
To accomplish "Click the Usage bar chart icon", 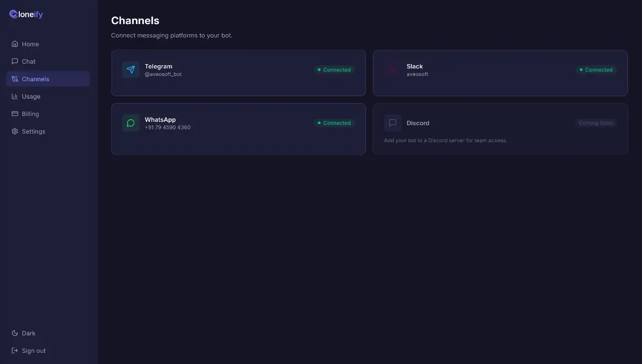I will (x=15, y=97).
